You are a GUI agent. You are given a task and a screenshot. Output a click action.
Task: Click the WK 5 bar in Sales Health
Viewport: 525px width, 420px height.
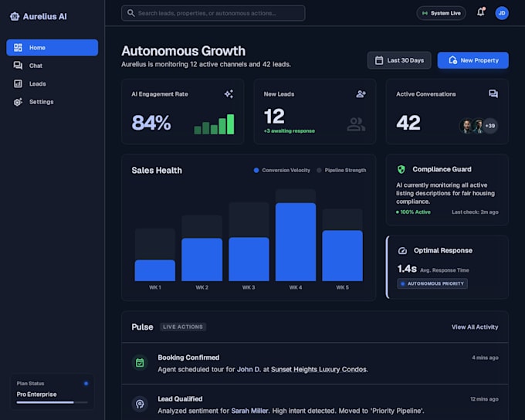pos(343,256)
